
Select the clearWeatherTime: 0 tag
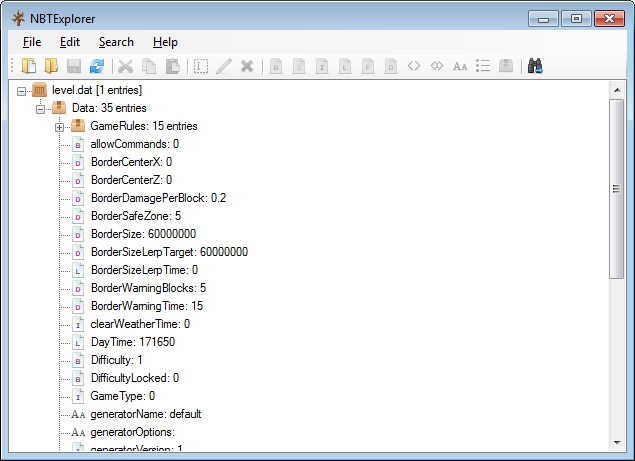click(x=140, y=324)
